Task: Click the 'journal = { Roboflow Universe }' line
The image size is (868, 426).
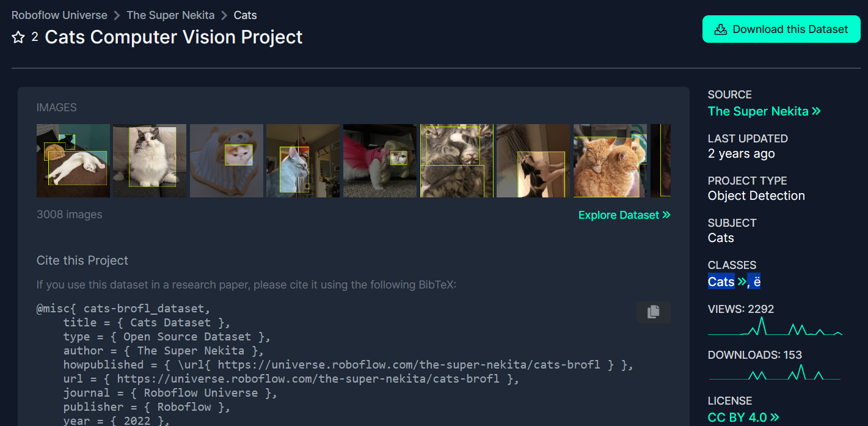Action: point(170,393)
